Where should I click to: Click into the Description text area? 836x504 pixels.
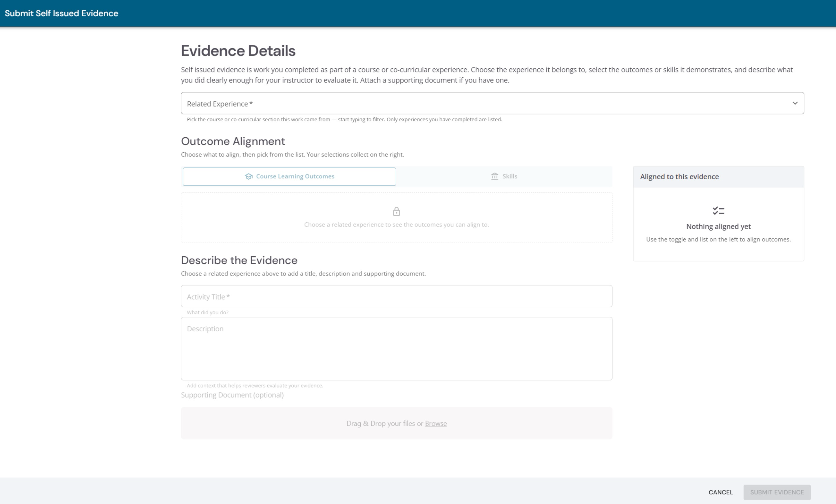click(x=396, y=348)
